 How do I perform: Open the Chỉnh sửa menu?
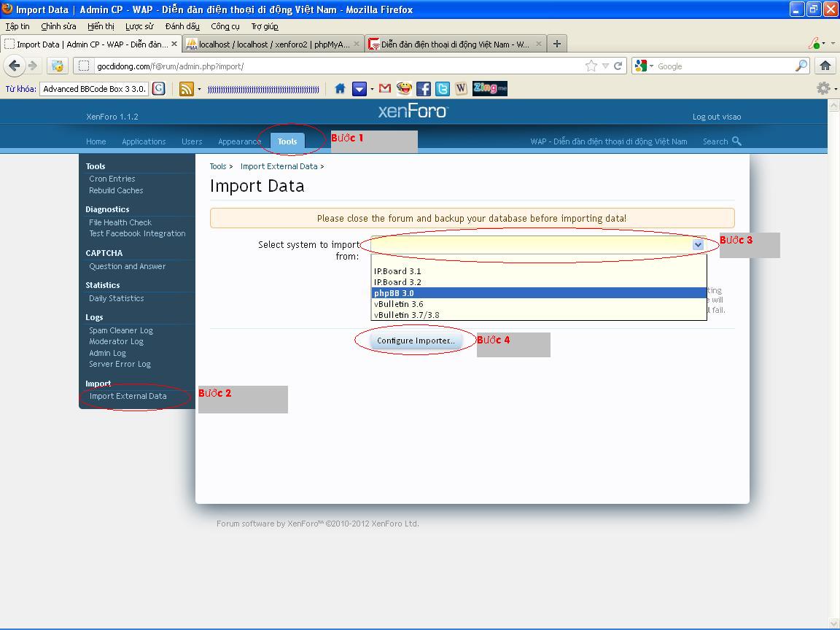coord(58,26)
